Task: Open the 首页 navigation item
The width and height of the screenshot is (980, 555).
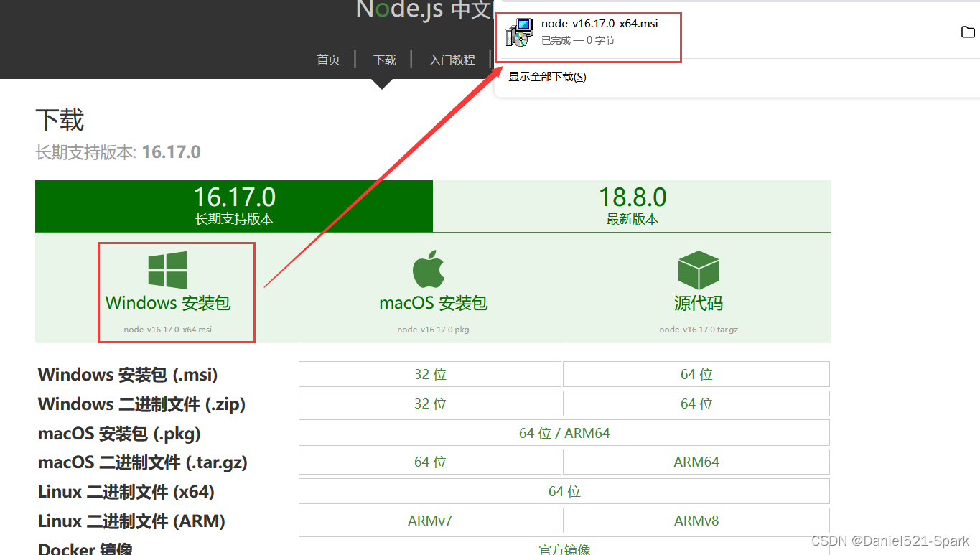Action: click(x=329, y=60)
